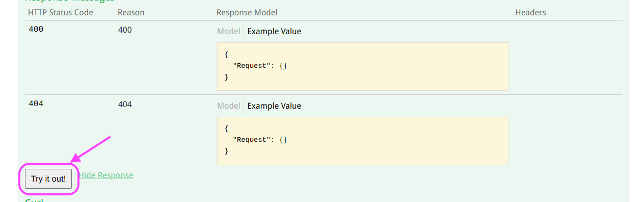Click the Curl section heading
The image size is (644, 202).
click(x=34, y=200)
